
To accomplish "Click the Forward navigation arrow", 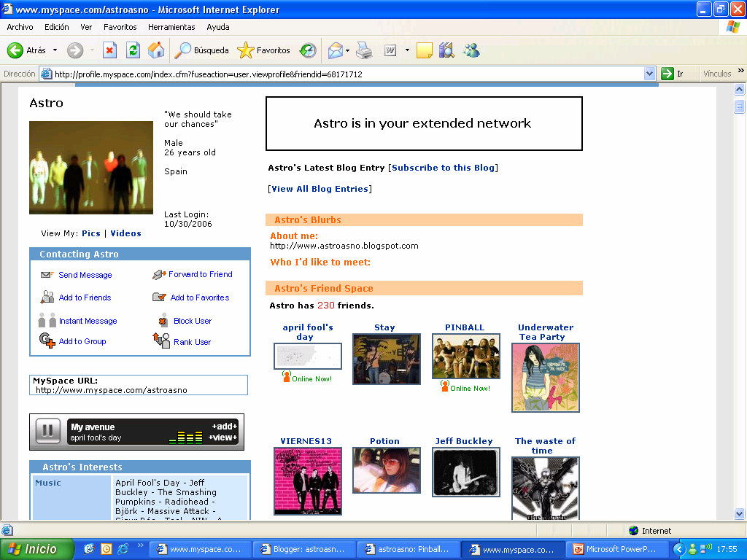I will (x=75, y=50).
